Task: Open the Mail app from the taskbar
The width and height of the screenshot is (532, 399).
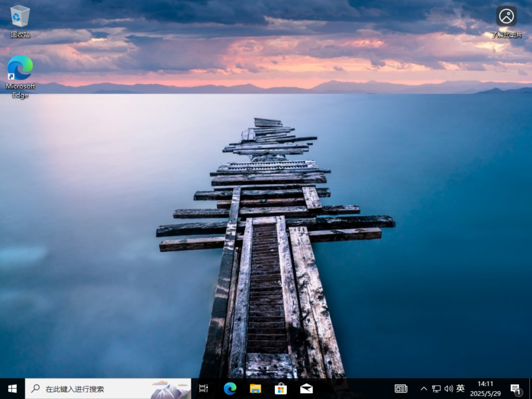Action: (306, 389)
